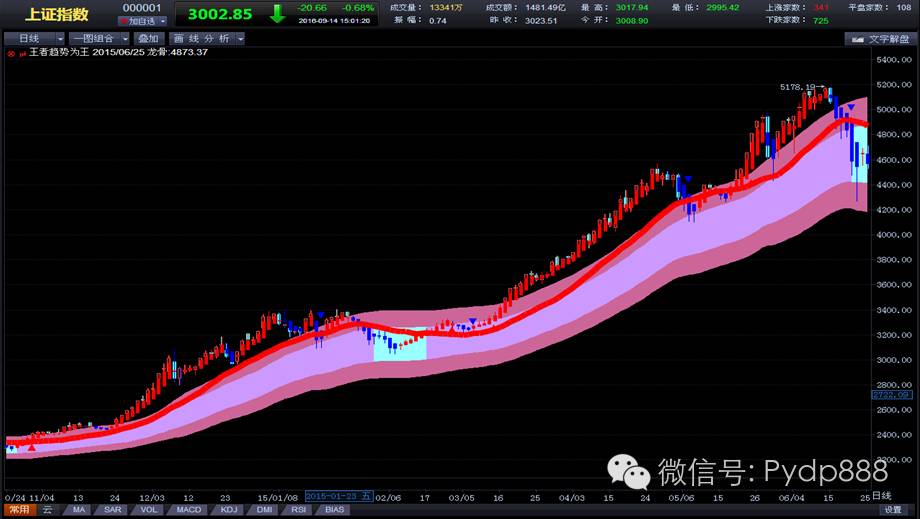The image size is (920, 519).
Task: Switch to the MACD indicator tab
Action: (x=188, y=510)
